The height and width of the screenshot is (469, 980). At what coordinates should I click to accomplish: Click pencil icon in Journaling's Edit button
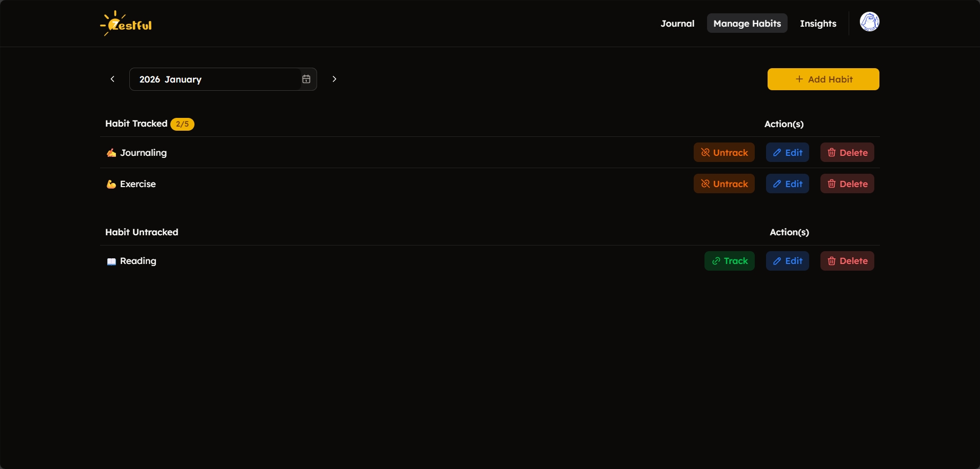tap(777, 153)
